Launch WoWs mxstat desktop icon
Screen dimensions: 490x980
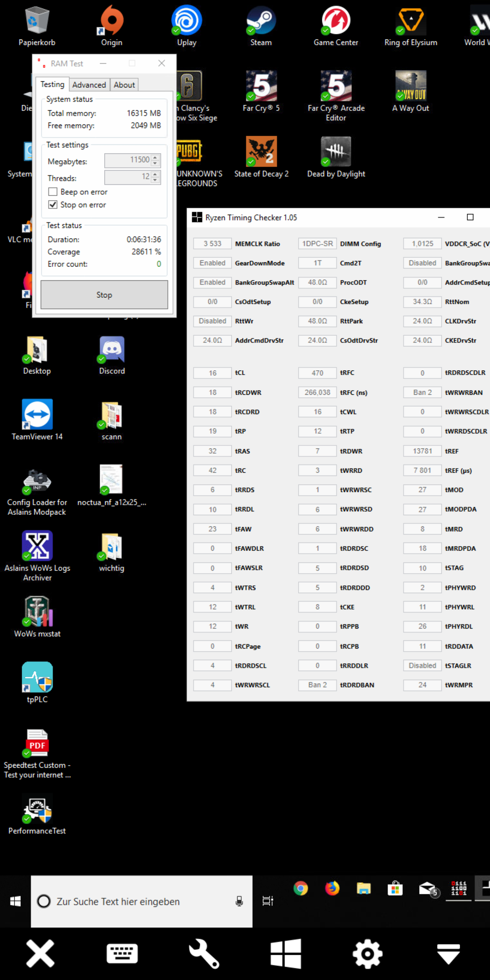point(37,617)
